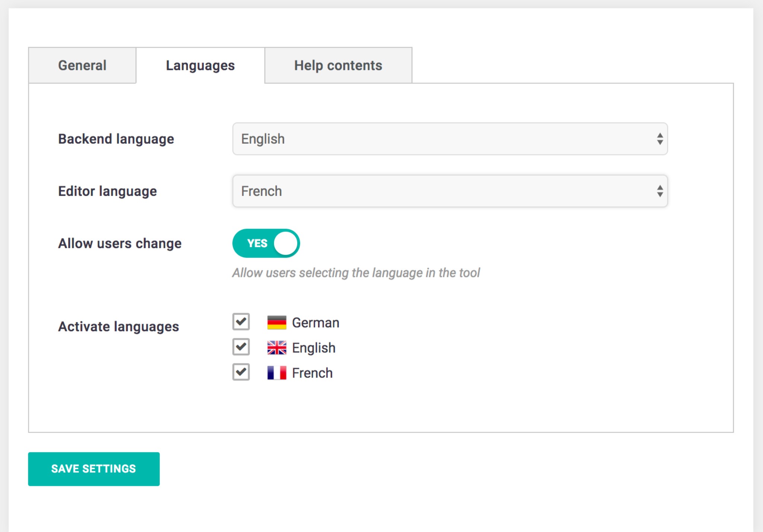Screen dimensions: 763x532
Task: Switch to the General tab
Action: tap(82, 66)
